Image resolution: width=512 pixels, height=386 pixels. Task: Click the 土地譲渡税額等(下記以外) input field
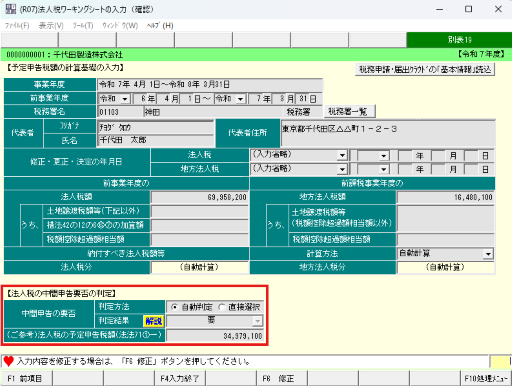click(x=199, y=211)
